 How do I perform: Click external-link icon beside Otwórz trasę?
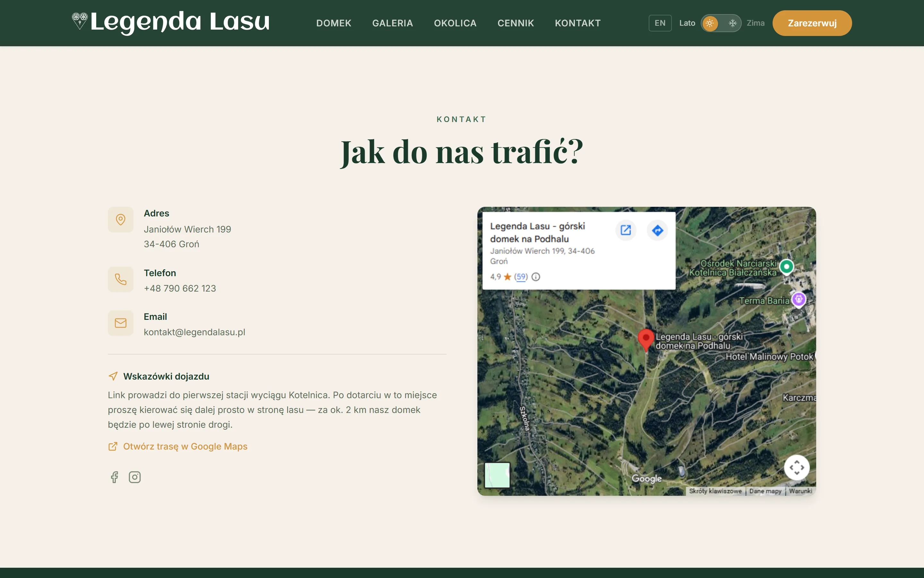tap(113, 446)
